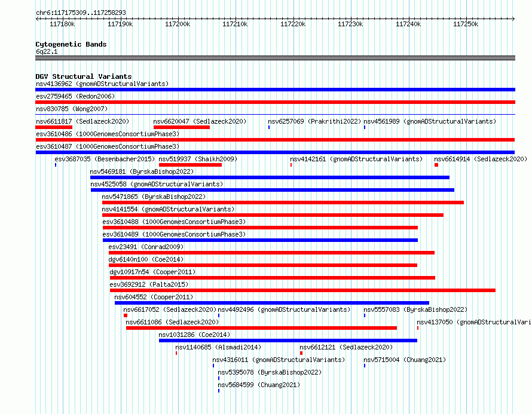Click nsv6620047 (Sedlazeck2020) label

point(200,121)
